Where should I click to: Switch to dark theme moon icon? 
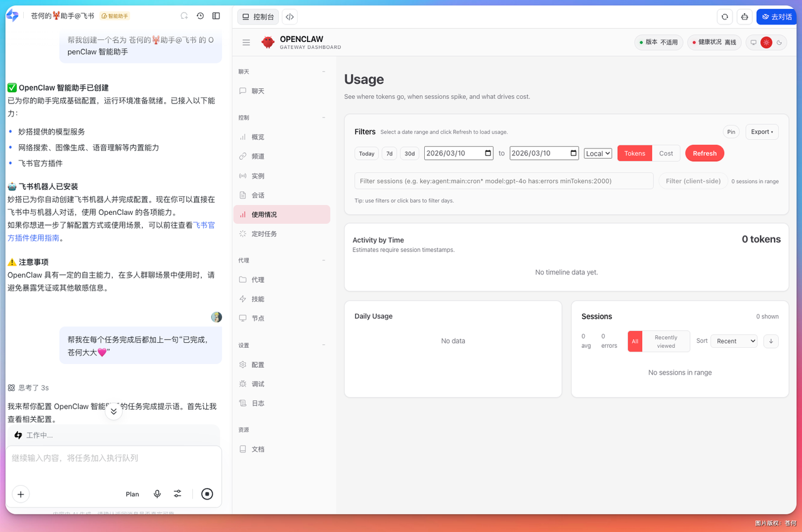coord(779,43)
